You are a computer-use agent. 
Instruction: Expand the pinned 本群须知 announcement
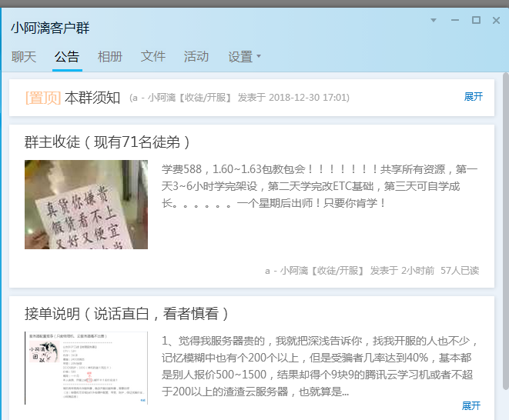(473, 97)
